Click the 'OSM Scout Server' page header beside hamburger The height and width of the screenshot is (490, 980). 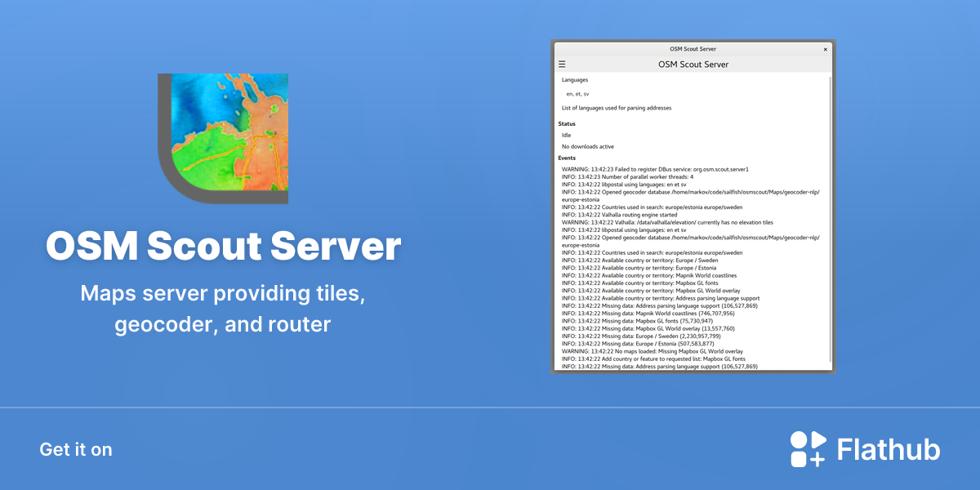coord(693,65)
